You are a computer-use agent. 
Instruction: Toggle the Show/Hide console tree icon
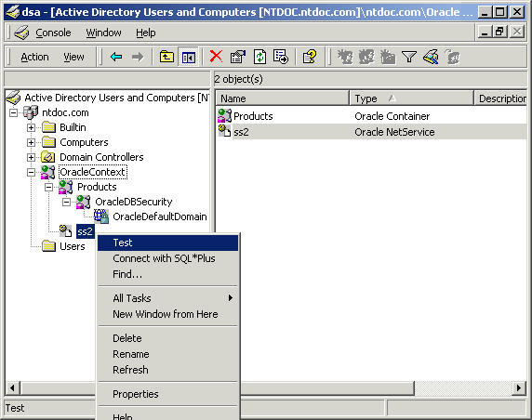[x=188, y=57]
